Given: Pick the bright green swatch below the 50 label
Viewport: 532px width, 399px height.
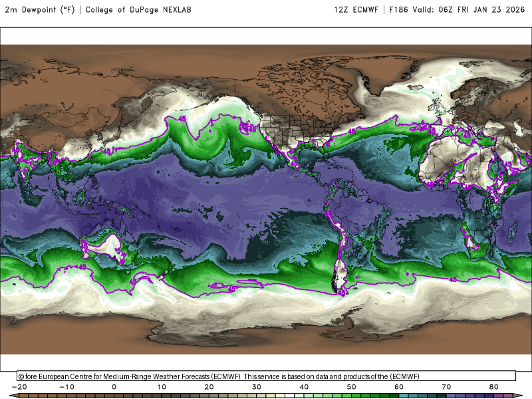Looking at the screenshot, I should tap(356, 396).
